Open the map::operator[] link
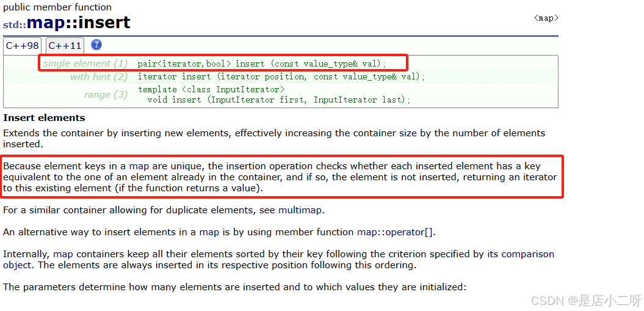This screenshot has width=644, height=311. (x=396, y=232)
